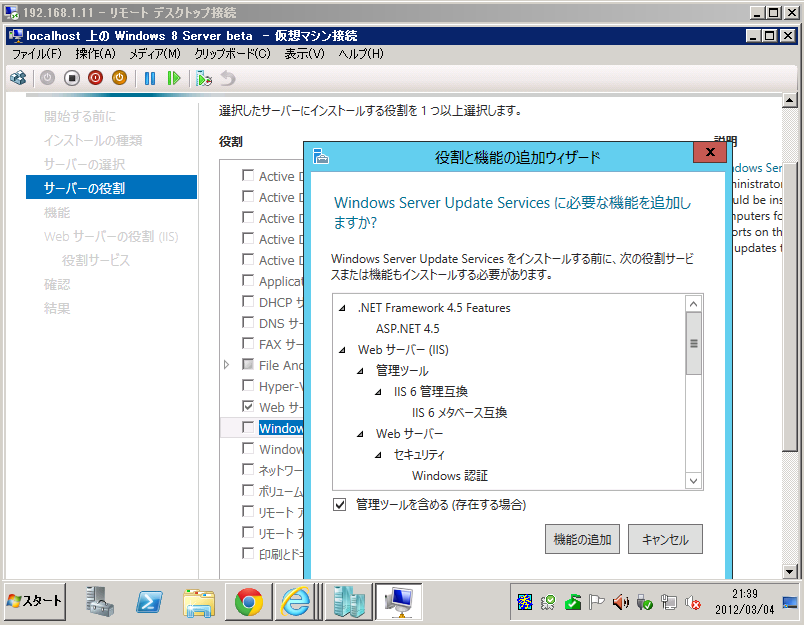This screenshot has height=625, width=804.
Task: Click the Snapshot toolbar icon
Action: (x=204, y=78)
